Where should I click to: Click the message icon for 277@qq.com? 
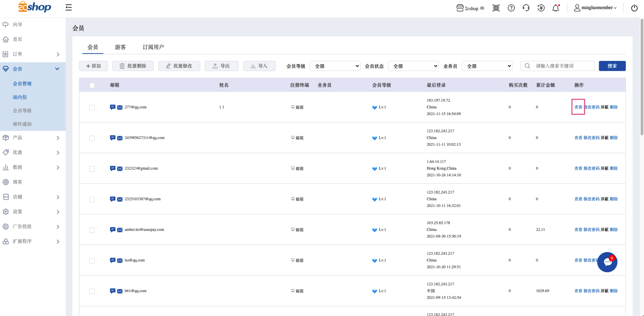click(x=113, y=107)
